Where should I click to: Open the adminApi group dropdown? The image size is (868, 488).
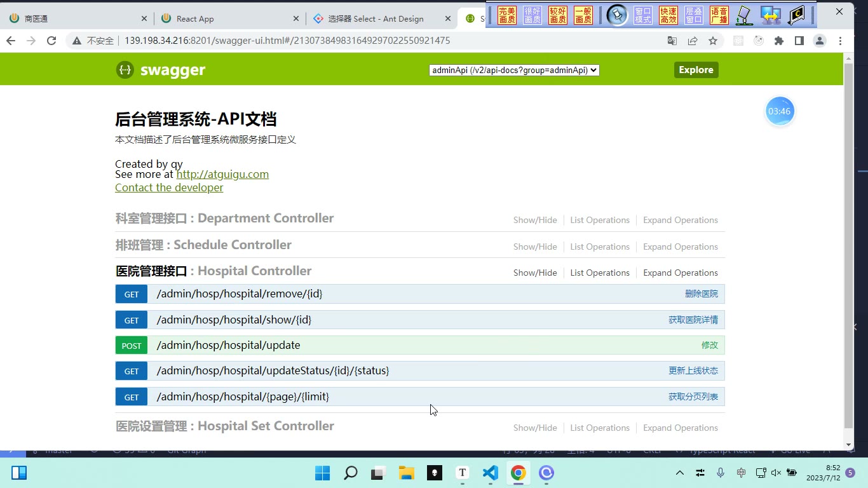point(514,70)
